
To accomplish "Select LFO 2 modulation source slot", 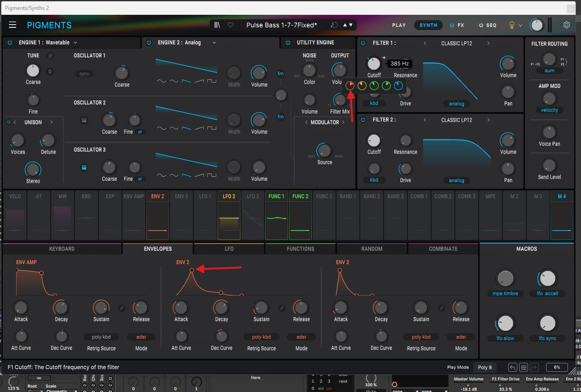I will [x=229, y=215].
